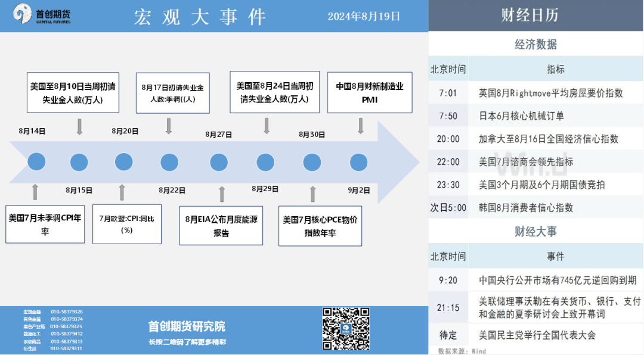Click the 美国至8月24日当周初请失业金人数 box
644x355 pixels.
point(275,92)
